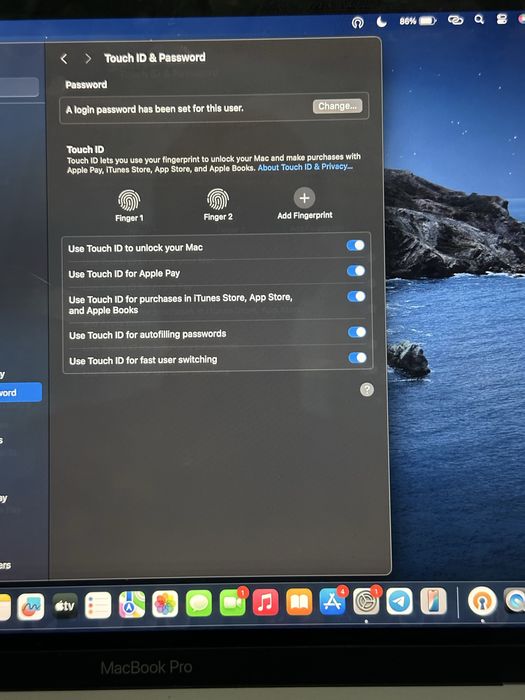Viewport: 525px width, 700px height.
Task: Select the highlighted Password sidebar item
Action: (21, 392)
